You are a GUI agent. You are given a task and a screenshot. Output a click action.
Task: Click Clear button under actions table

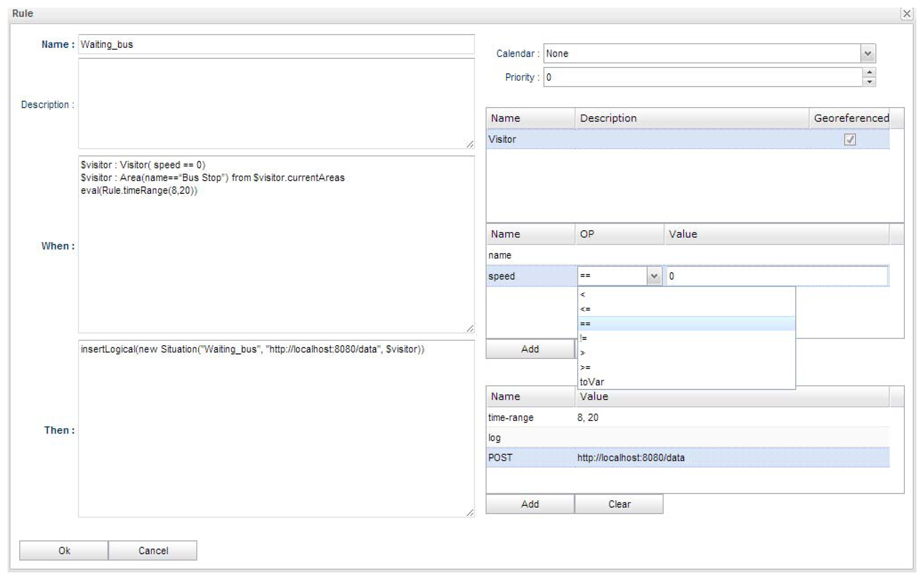point(619,504)
